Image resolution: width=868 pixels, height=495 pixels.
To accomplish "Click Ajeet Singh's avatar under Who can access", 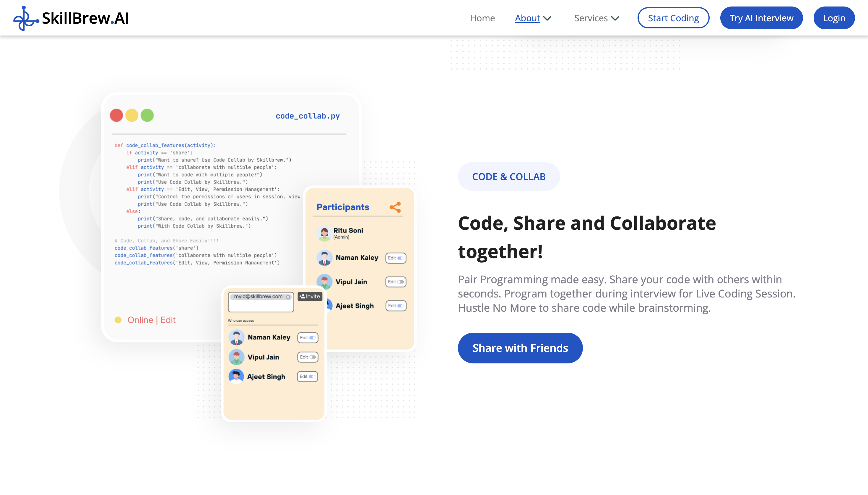I will tap(236, 376).
